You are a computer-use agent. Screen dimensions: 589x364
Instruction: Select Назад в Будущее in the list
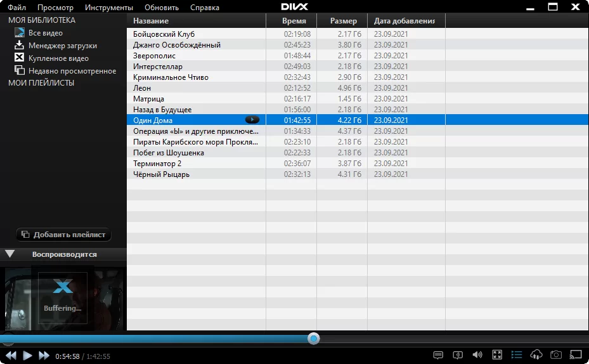click(x=162, y=110)
